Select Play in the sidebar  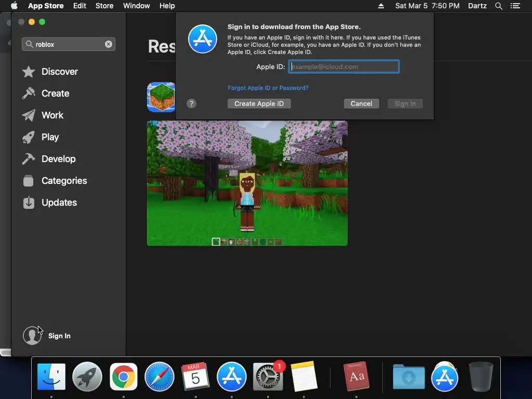[50, 137]
